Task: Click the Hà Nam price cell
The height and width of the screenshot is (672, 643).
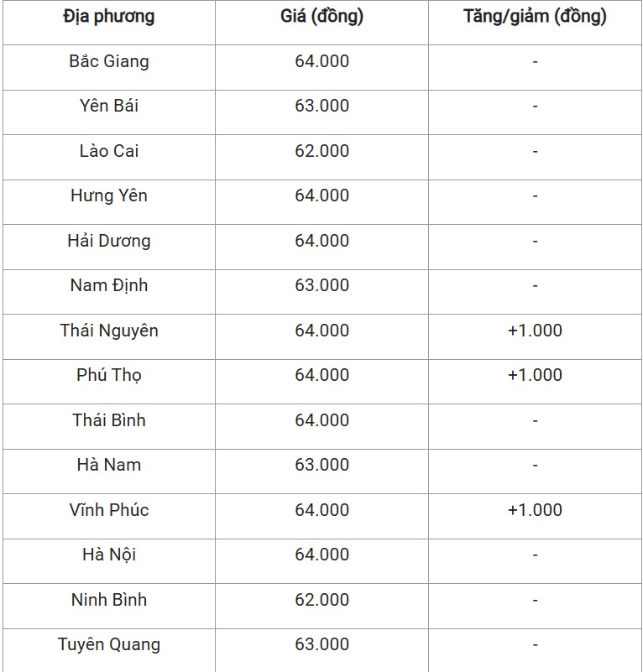Action: 321,465
